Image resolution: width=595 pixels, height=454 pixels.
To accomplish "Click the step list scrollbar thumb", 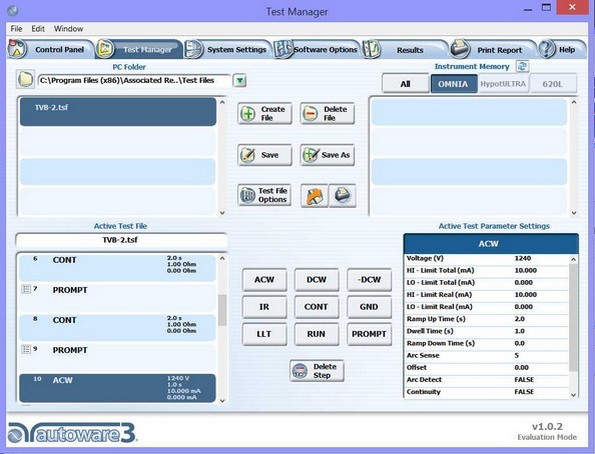I will pos(222,310).
